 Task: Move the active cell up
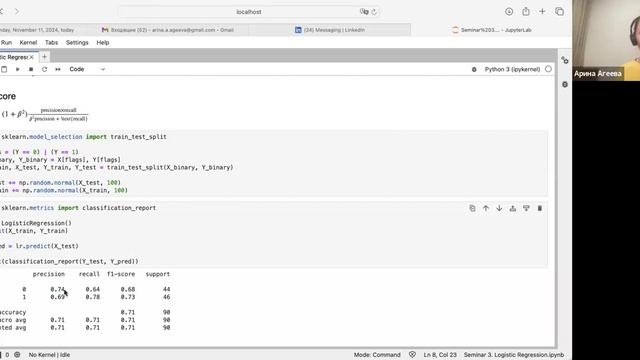tap(486, 208)
